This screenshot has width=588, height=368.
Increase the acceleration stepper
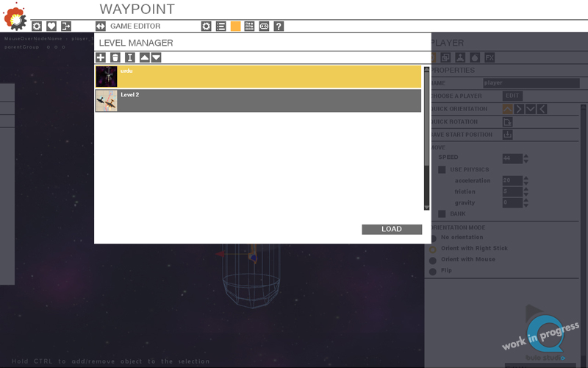(x=526, y=178)
